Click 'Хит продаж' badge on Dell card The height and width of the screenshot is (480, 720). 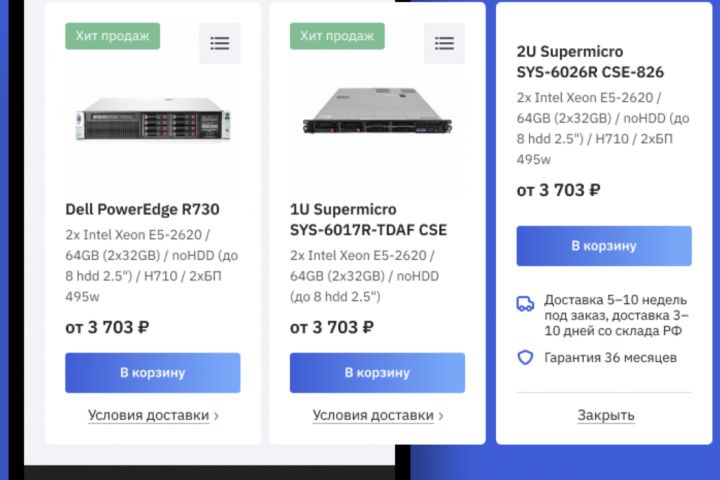[x=113, y=36]
